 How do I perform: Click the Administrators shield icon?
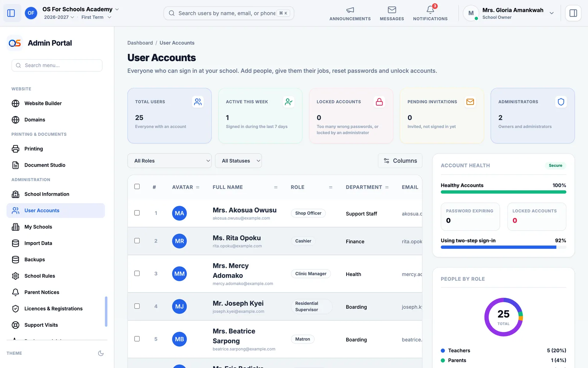click(x=561, y=102)
